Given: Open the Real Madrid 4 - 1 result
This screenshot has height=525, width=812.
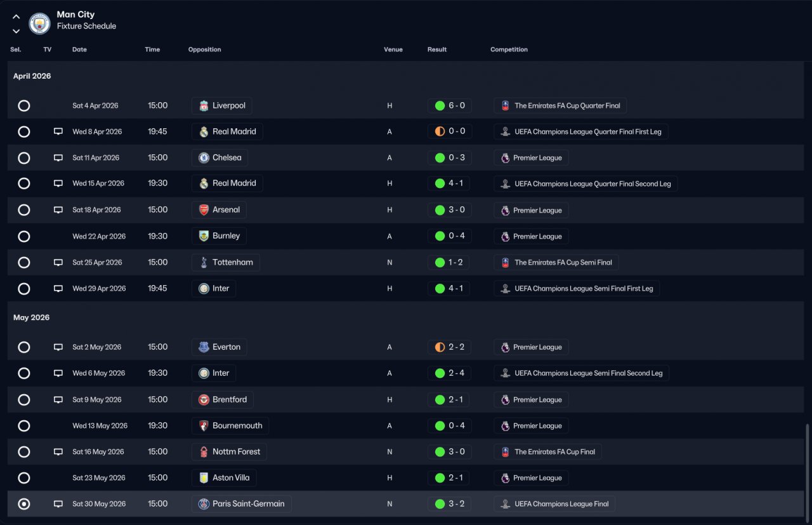Looking at the screenshot, I should 449,183.
